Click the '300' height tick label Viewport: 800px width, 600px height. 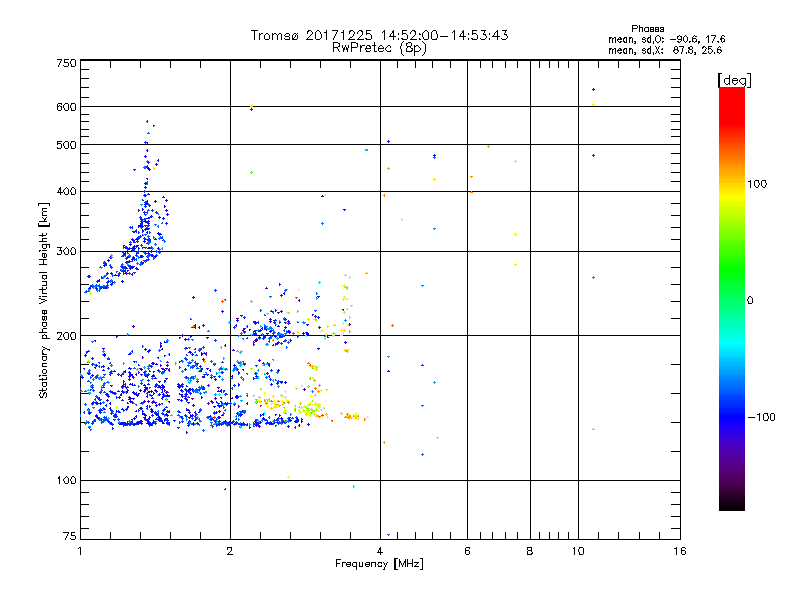click(66, 251)
